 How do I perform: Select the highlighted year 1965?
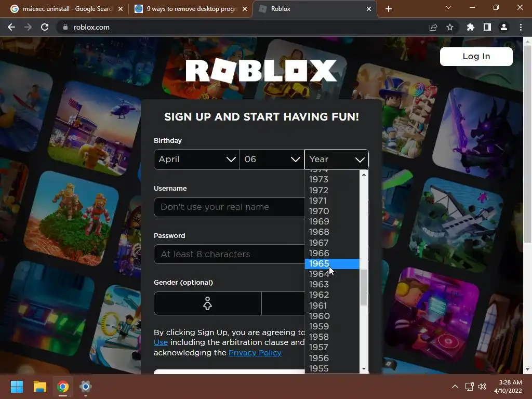tap(332, 263)
